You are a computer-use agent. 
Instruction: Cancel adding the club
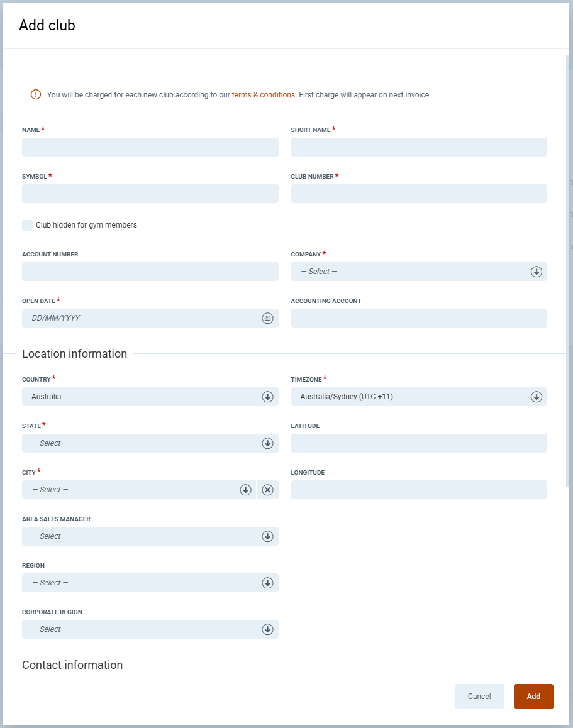click(x=479, y=697)
